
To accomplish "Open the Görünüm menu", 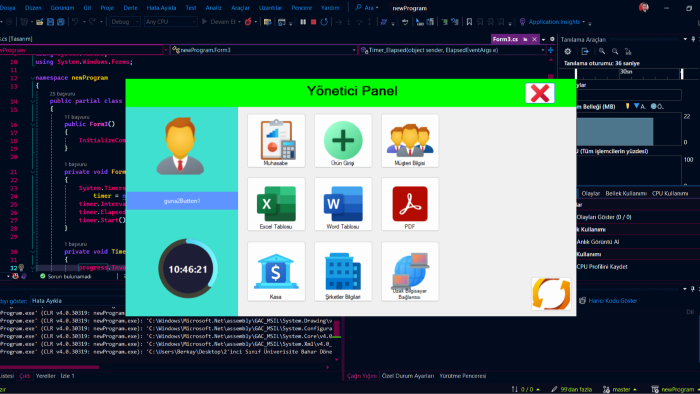I will (62, 8).
